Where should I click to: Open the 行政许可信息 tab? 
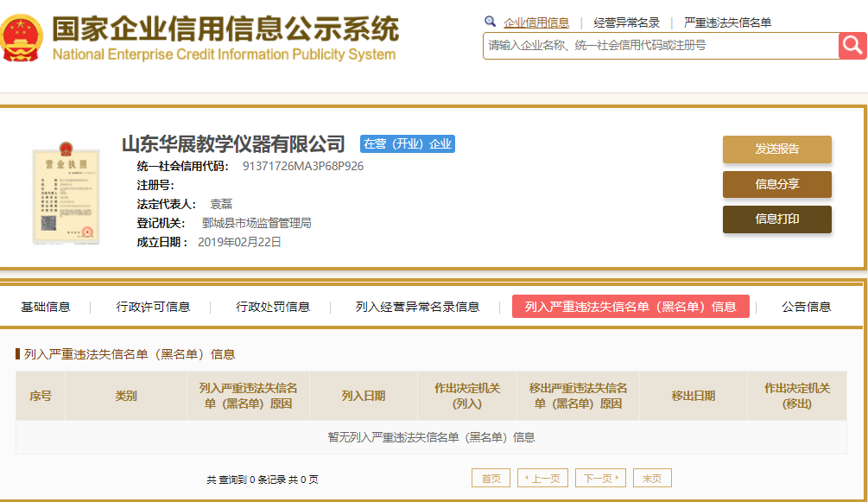[x=154, y=307]
